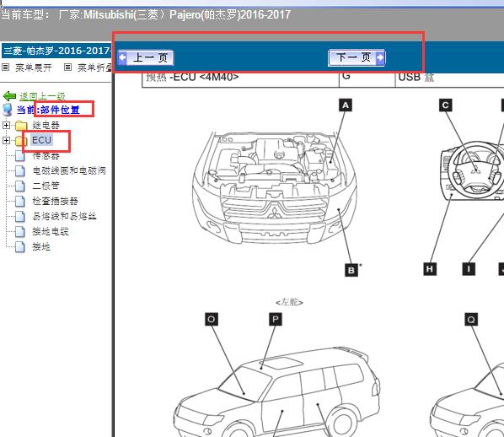Click the 当前:部件位置 heading
Image resolution: width=504 pixels, height=437 pixels.
pyautogui.click(x=48, y=110)
